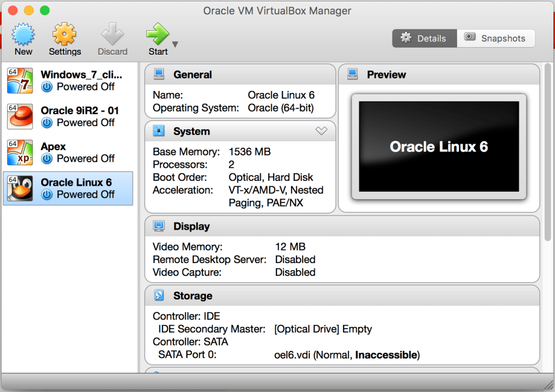
Task: Switch to the Details tab
Action: (x=424, y=38)
